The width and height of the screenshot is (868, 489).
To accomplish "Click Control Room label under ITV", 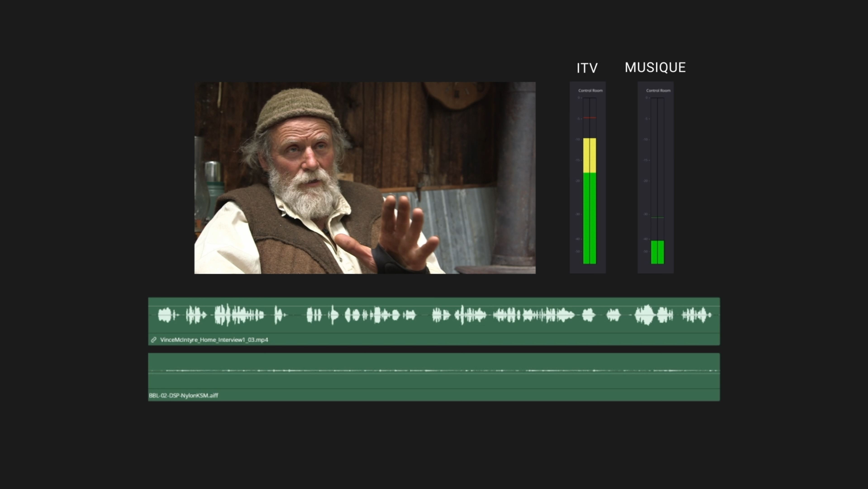I will click(590, 90).
